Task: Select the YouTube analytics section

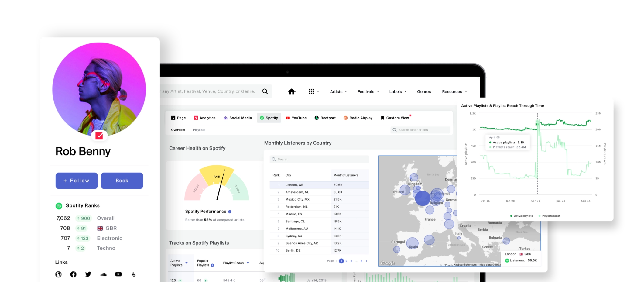Action: (x=296, y=118)
